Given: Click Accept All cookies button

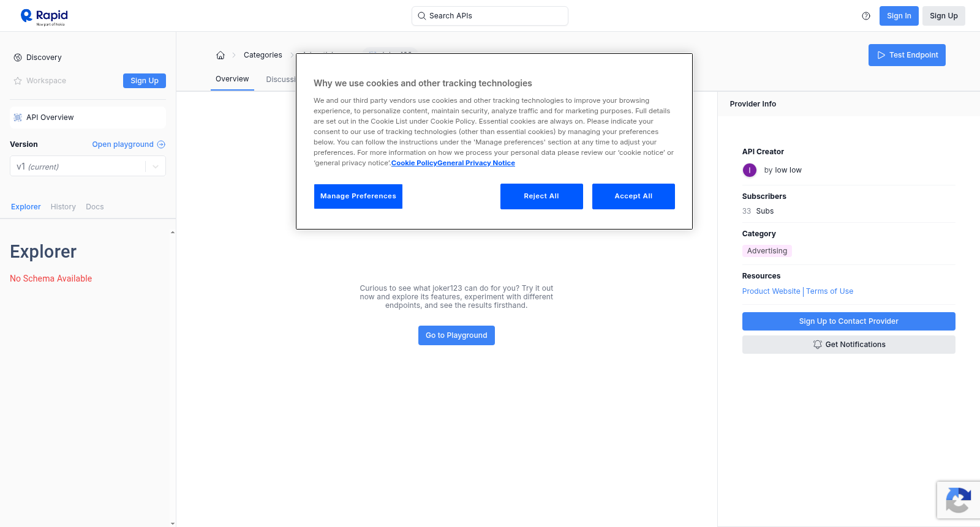Looking at the screenshot, I should [633, 196].
